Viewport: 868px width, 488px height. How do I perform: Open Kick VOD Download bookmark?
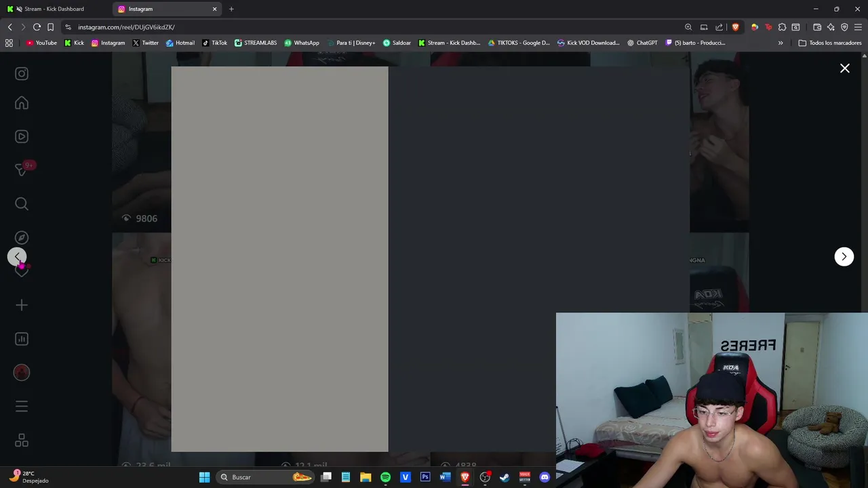point(588,43)
